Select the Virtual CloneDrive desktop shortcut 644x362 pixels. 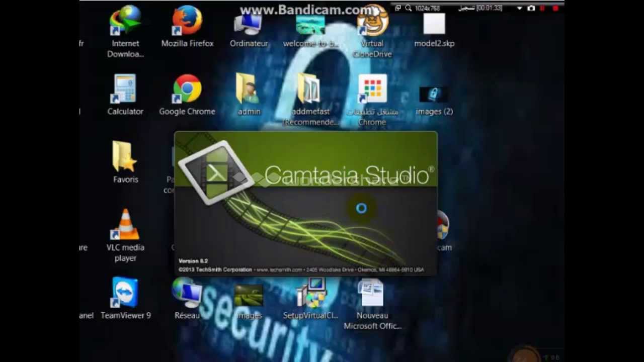(x=372, y=31)
